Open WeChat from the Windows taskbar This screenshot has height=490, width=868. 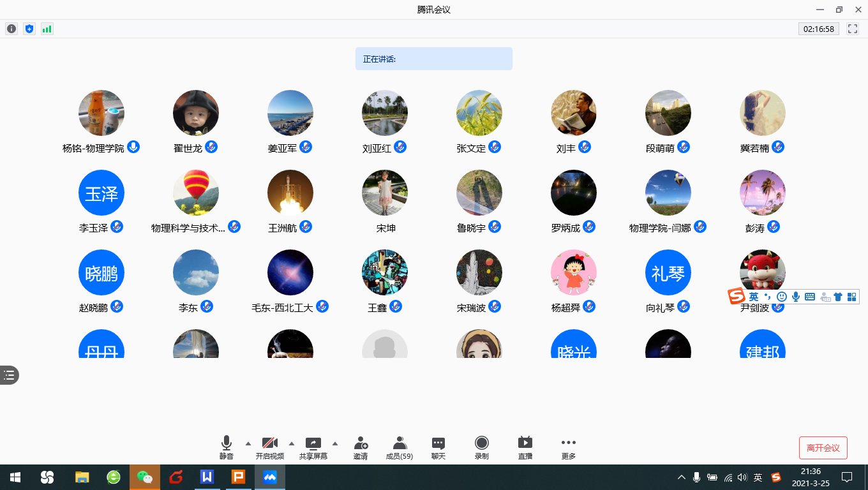[x=145, y=477]
